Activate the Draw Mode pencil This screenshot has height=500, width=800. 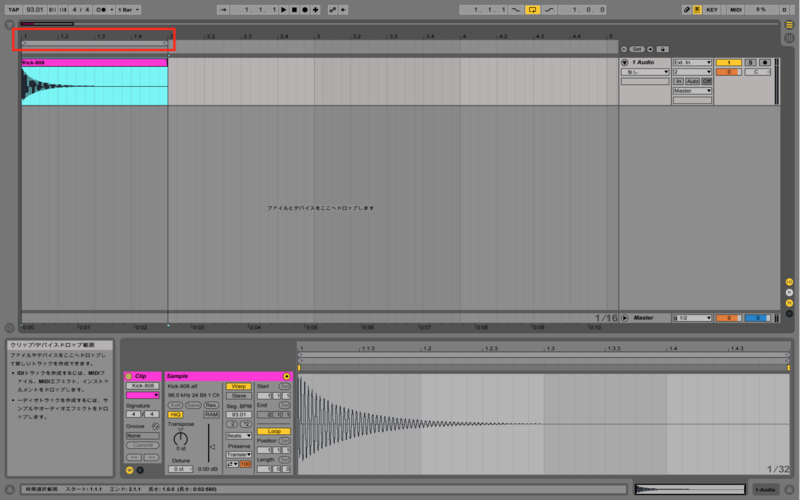[x=687, y=10]
